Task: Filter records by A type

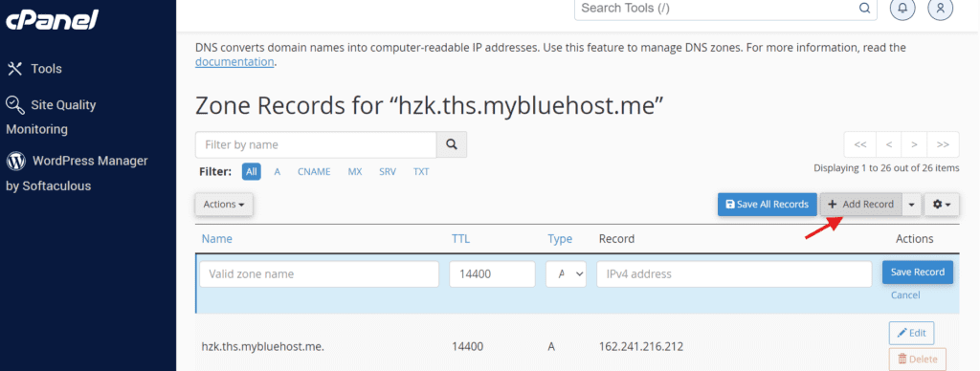Action: [277, 172]
